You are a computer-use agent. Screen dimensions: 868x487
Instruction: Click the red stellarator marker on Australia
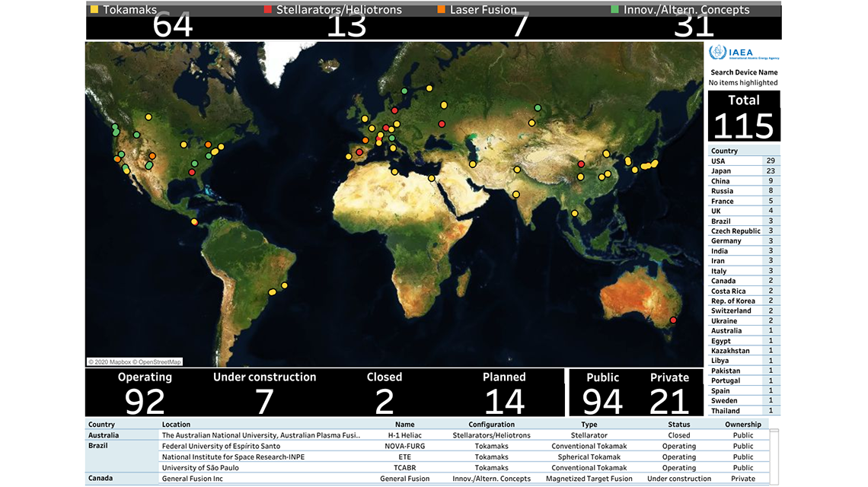pos(673,320)
